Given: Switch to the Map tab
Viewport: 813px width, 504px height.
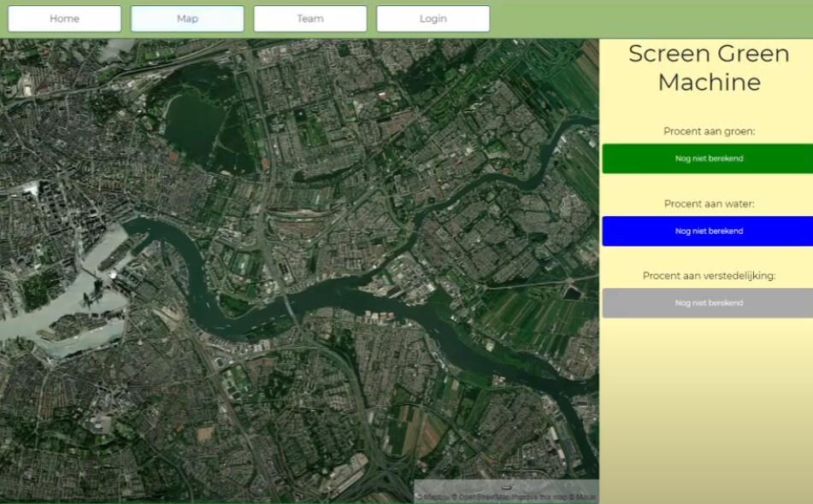Looking at the screenshot, I should (x=187, y=19).
